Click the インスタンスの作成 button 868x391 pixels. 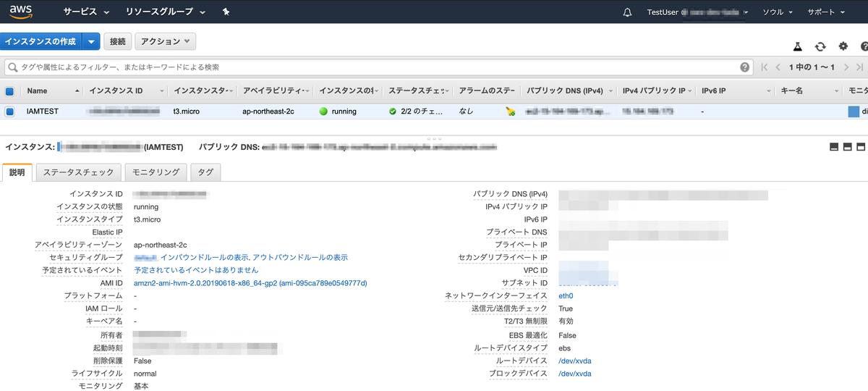point(41,42)
